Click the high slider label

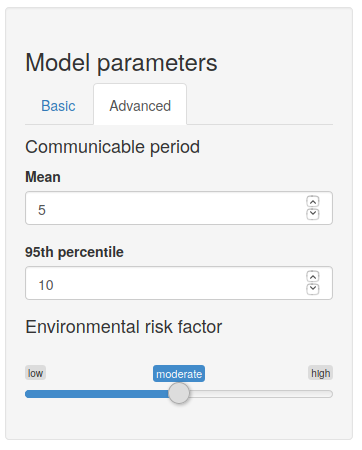(x=320, y=373)
